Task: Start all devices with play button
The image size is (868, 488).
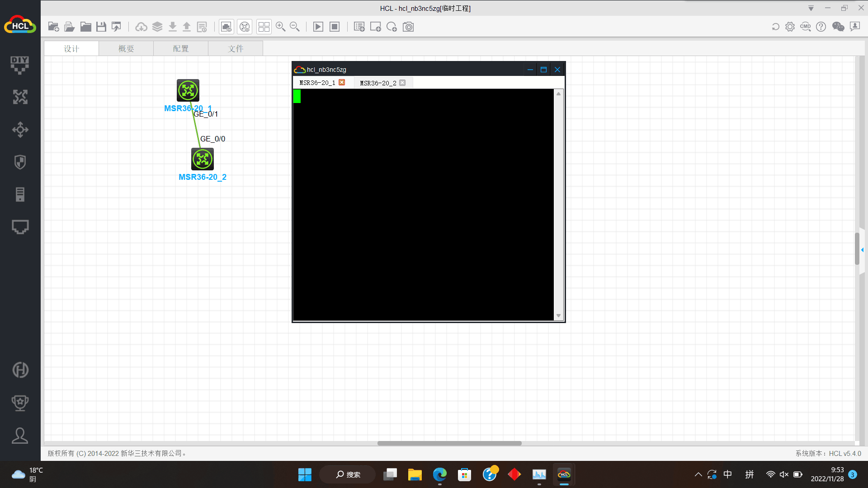Action: coord(318,27)
